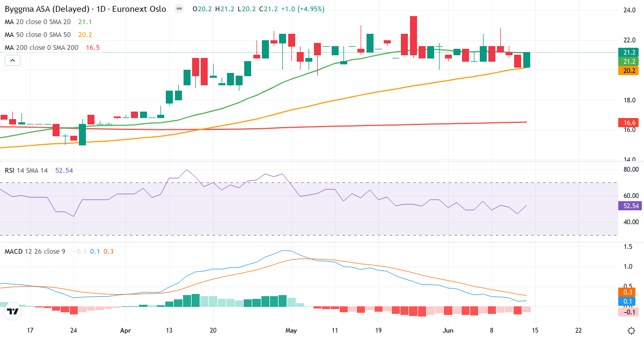Click the MA 20 value 21.1
The width and height of the screenshot is (644, 338).
85,22
